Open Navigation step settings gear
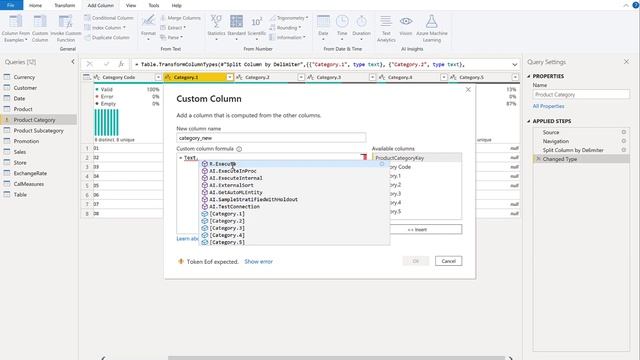640x360 pixels. coord(624,141)
